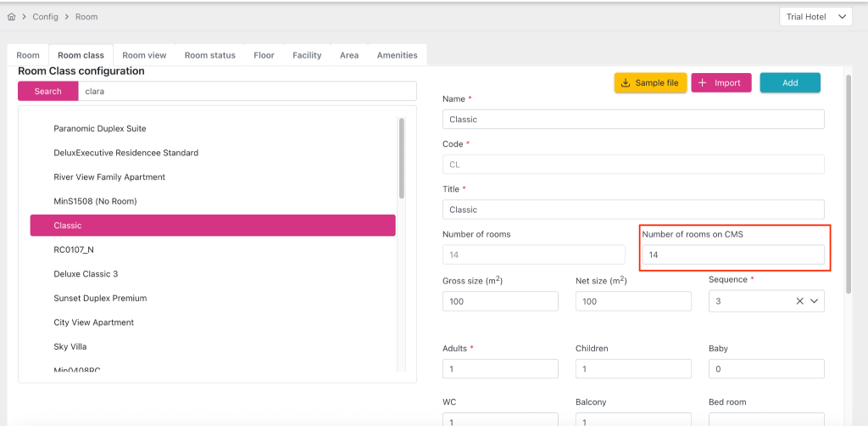Click the Import button

tap(720, 82)
